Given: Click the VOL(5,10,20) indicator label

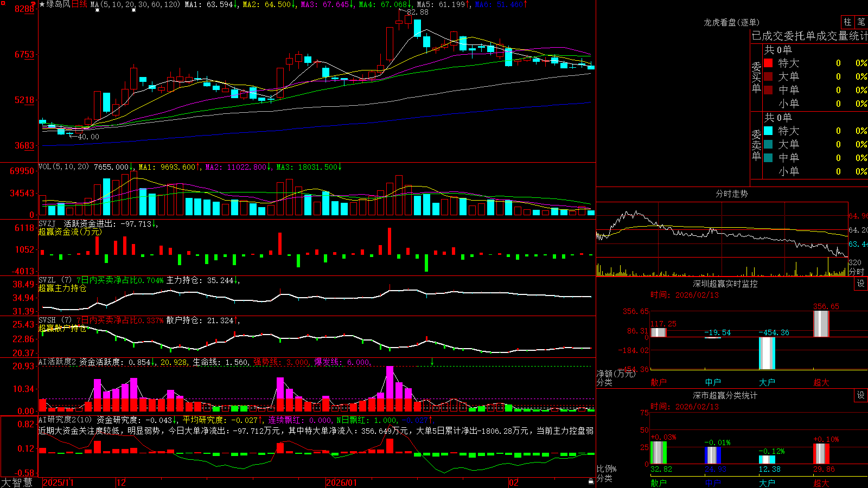Looking at the screenshot, I should pos(63,167).
